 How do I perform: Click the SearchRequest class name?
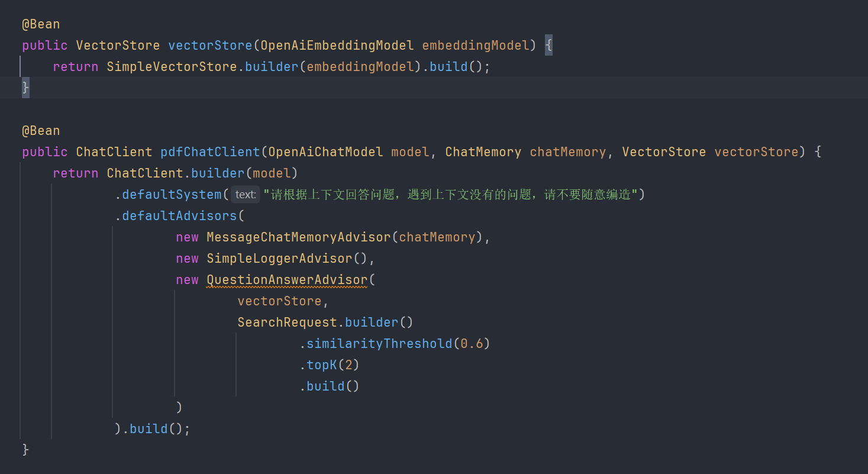pyautogui.click(x=287, y=323)
